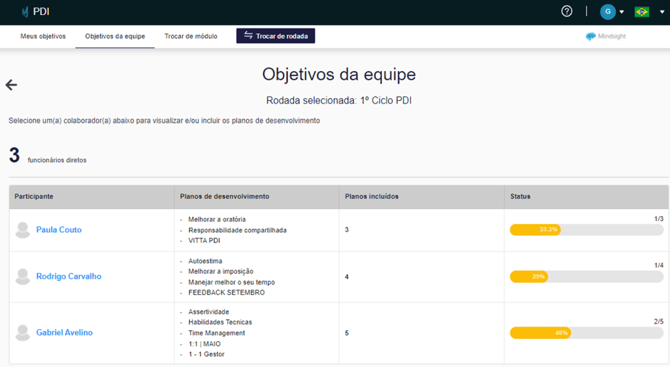Click Paula Couto's 33.3% progress bar

[x=586, y=230]
